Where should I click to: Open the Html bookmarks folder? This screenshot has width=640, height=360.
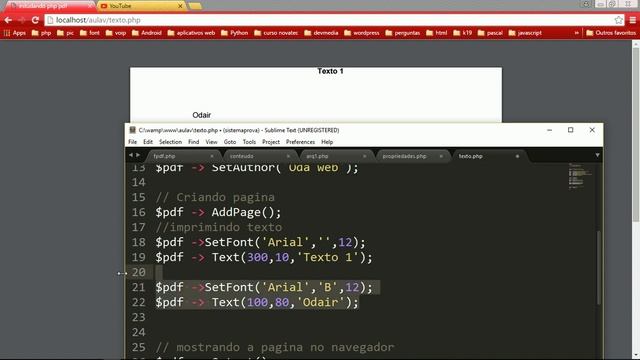(x=437, y=33)
